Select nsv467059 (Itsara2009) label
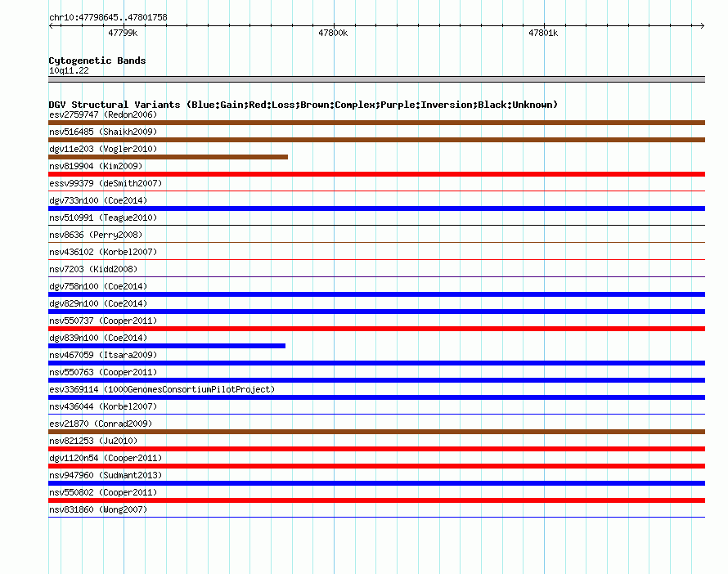The image size is (728, 574). coord(103,355)
